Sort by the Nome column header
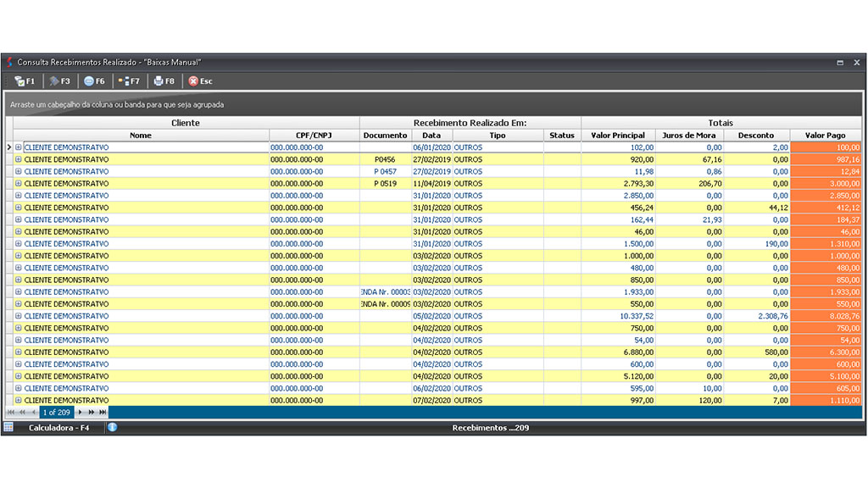The width and height of the screenshot is (868, 488). click(x=141, y=135)
